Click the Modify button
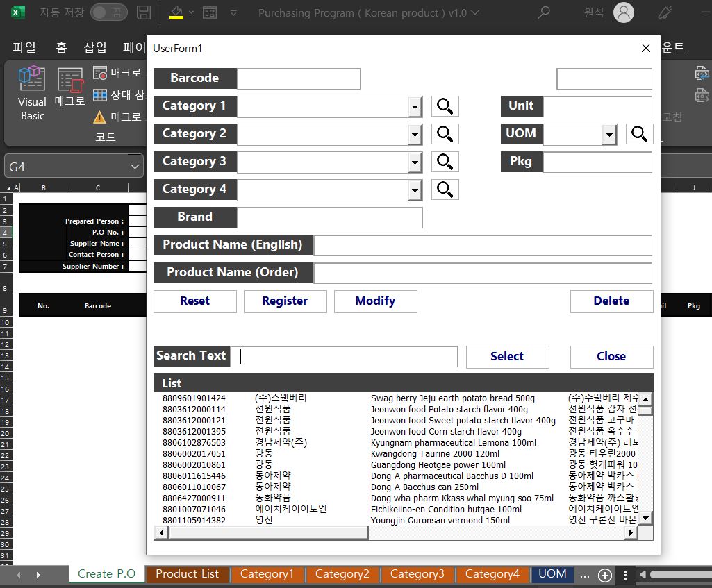712x588 pixels. coord(376,301)
